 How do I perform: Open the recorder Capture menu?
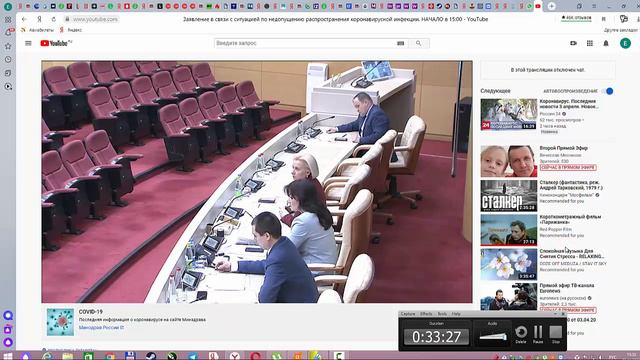408,314
